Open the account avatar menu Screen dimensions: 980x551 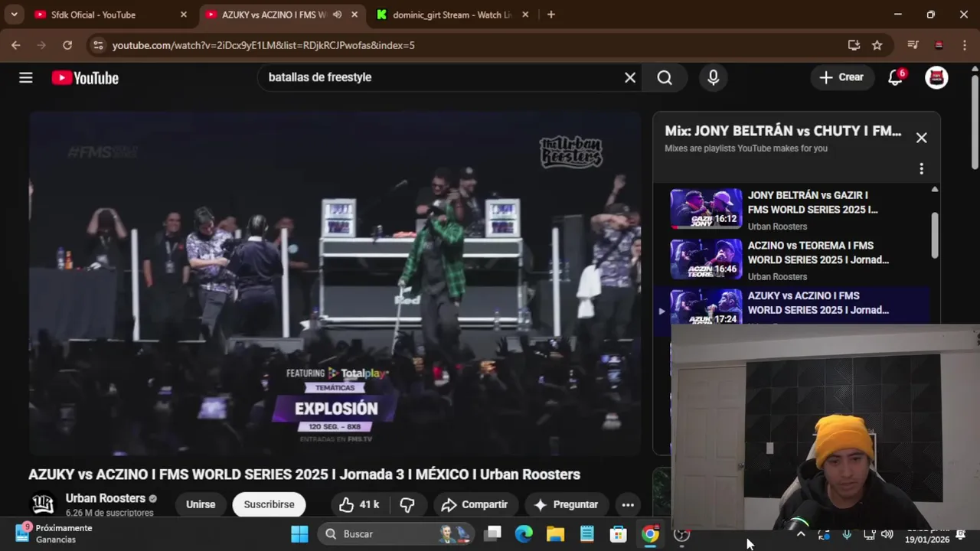click(936, 77)
